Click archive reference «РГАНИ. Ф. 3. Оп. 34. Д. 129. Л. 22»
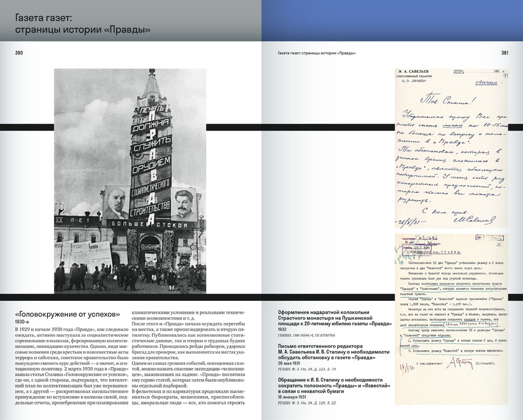This screenshot has height=420, width=523. tap(307, 403)
